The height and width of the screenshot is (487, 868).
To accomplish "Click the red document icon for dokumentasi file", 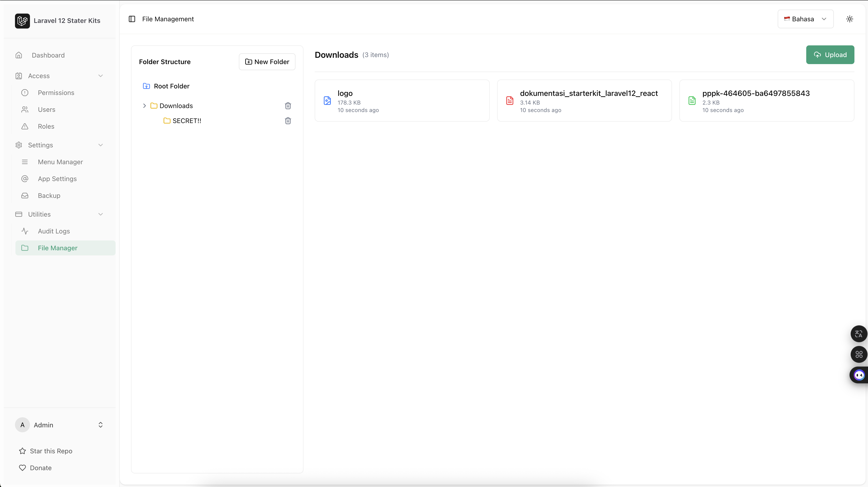I will [x=510, y=101].
